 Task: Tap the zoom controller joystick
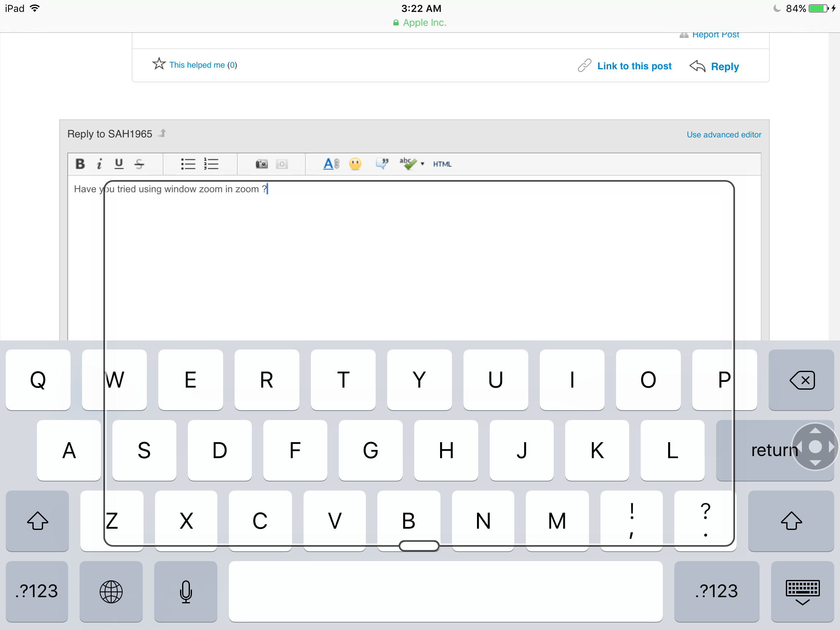815,447
